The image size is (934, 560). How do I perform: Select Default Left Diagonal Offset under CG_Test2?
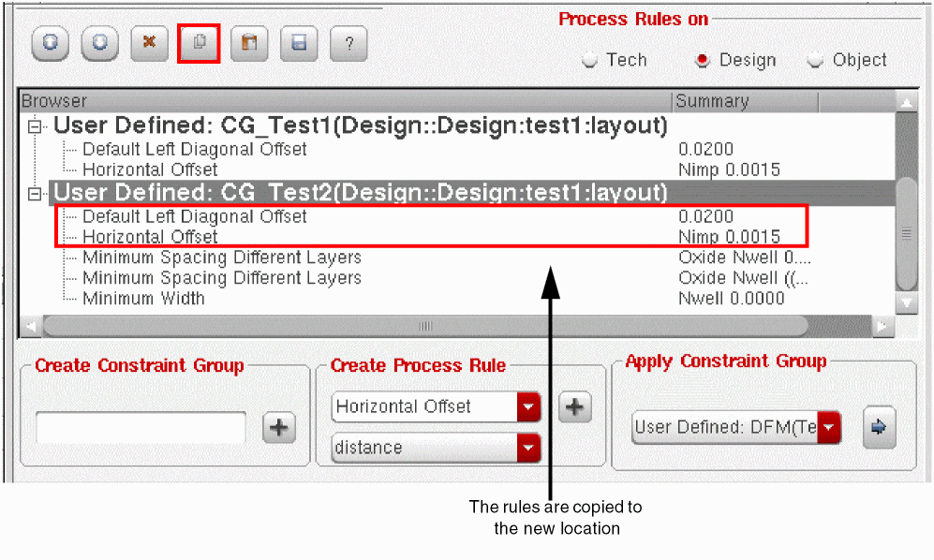[194, 216]
